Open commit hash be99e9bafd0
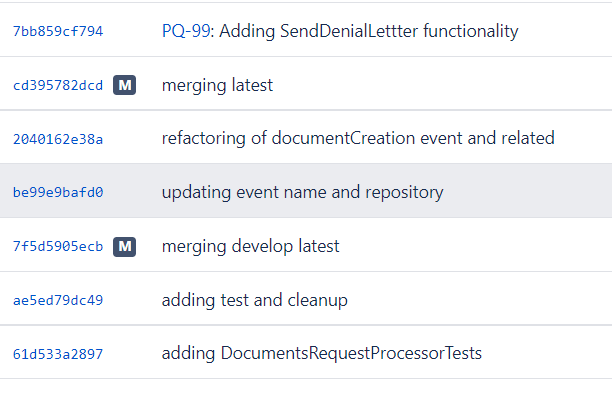The image size is (612, 394). click(58, 192)
